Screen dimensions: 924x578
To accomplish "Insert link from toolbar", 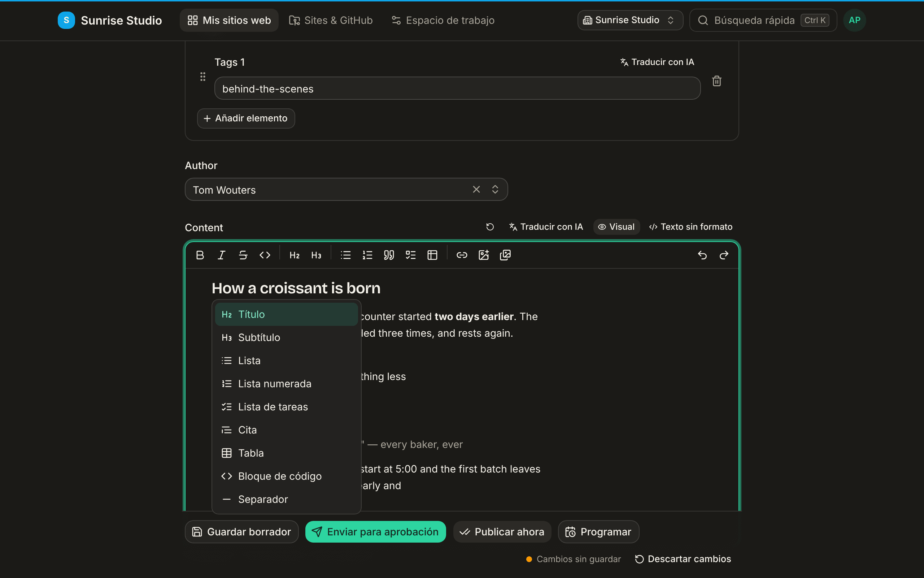I will coord(462,255).
